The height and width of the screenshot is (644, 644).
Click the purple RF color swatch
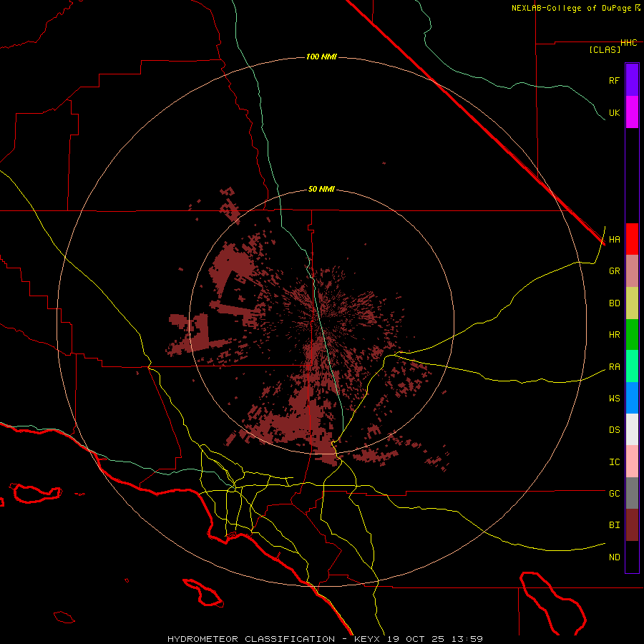632,80
